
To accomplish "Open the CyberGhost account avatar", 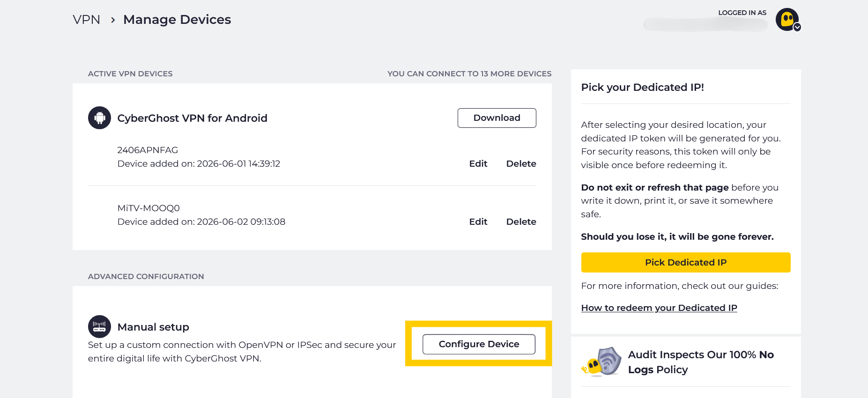I will tap(787, 19).
